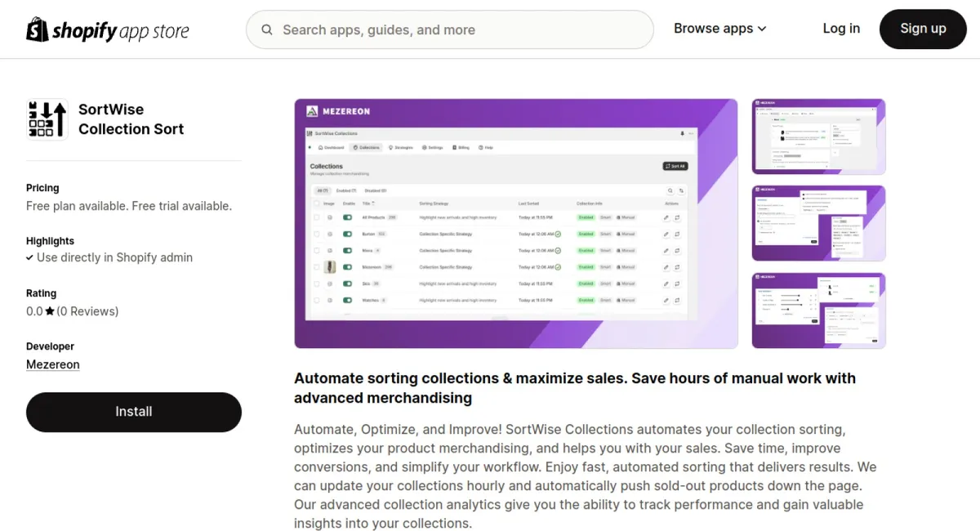The width and height of the screenshot is (980, 531).
Task: Click the "Pricing" label
Action: [42, 188]
